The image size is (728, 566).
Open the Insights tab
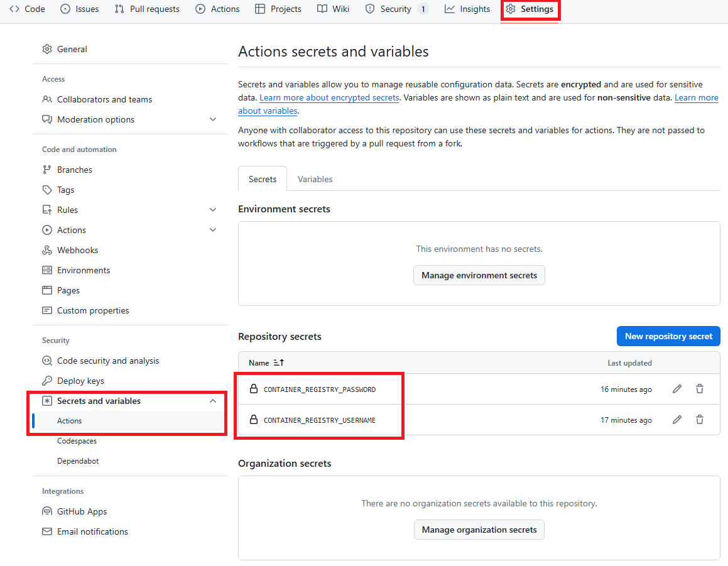click(x=467, y=9)
